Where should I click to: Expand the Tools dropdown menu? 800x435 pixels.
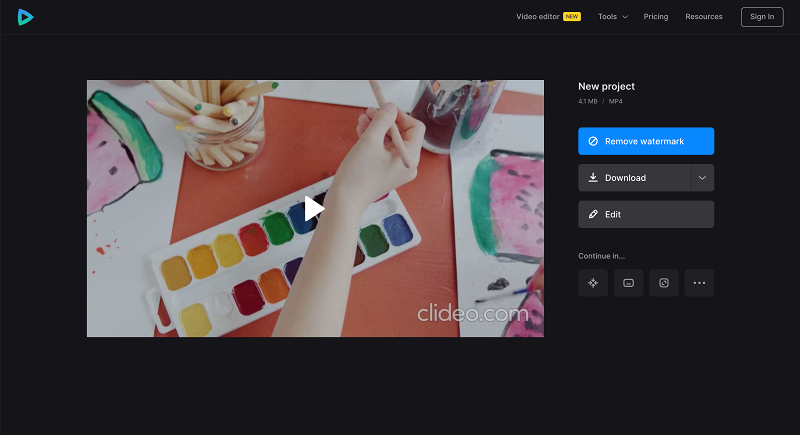(x=613, y=17)
